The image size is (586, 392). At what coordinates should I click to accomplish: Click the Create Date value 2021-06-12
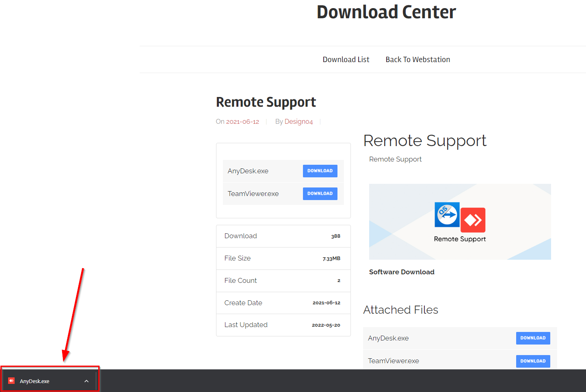coord(327,303)
